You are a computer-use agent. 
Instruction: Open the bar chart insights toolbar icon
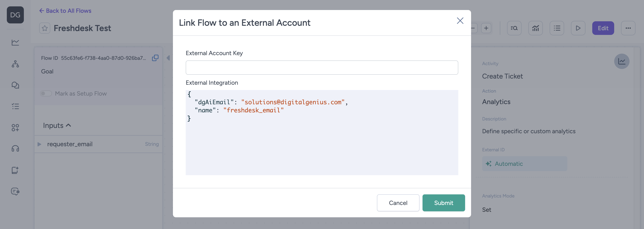(x=535, y=28)
